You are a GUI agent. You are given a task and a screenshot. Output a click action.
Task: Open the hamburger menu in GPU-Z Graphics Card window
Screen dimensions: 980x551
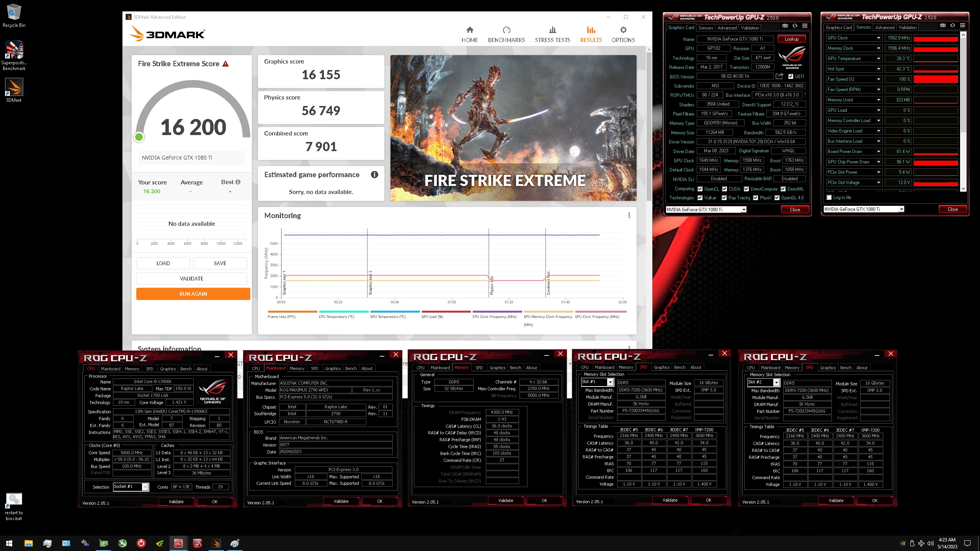[x=805, y=26]
